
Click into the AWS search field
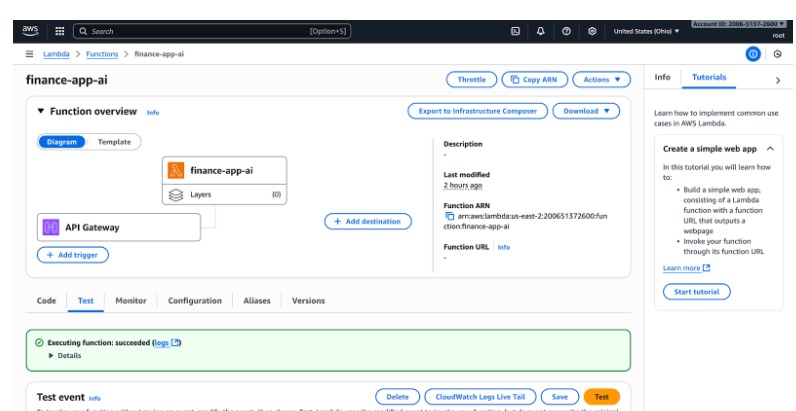212,31
